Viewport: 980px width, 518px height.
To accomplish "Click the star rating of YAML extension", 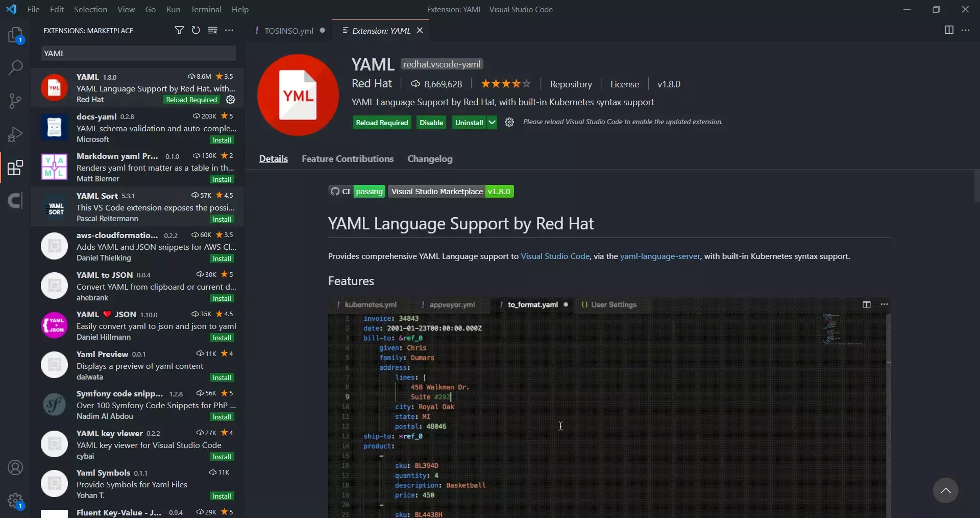I will click(505, 84).
